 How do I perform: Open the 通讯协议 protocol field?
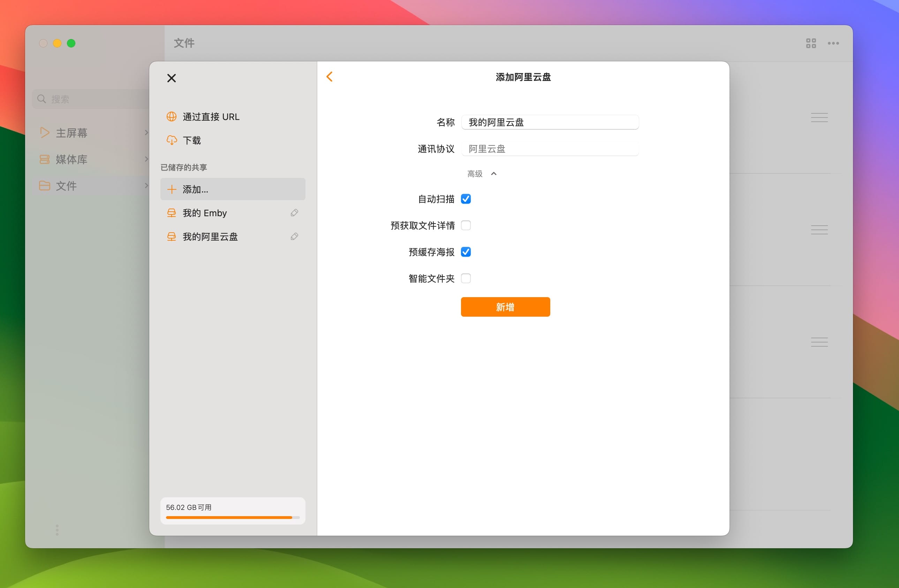tap(550, 149)
